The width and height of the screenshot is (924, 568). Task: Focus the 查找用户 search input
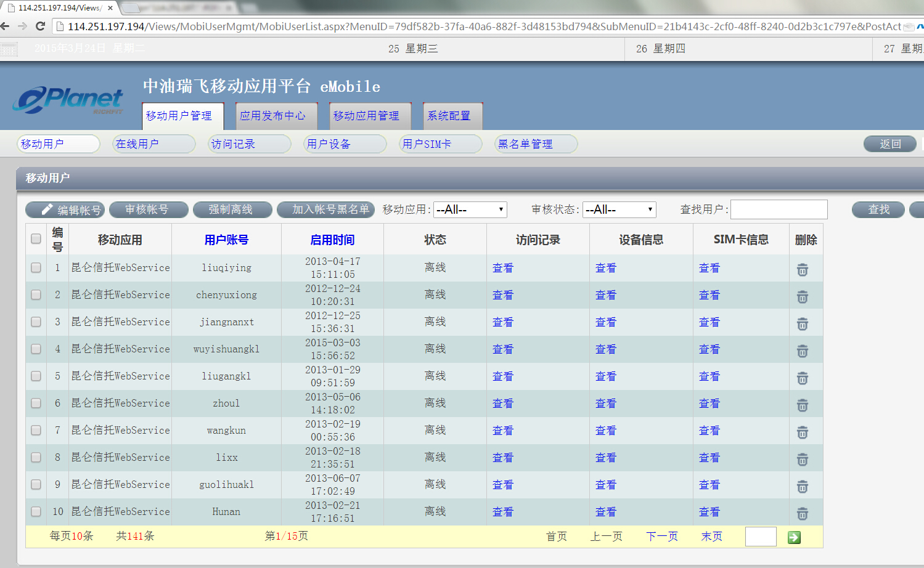click(x=779, y=209)
